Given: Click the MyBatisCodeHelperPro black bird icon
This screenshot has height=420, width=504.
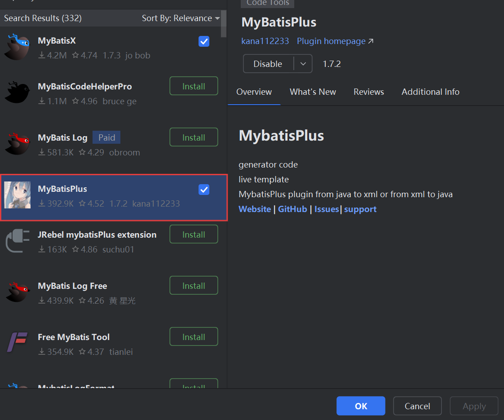Looking at the screenshot, I should click(x=18, y=93).
